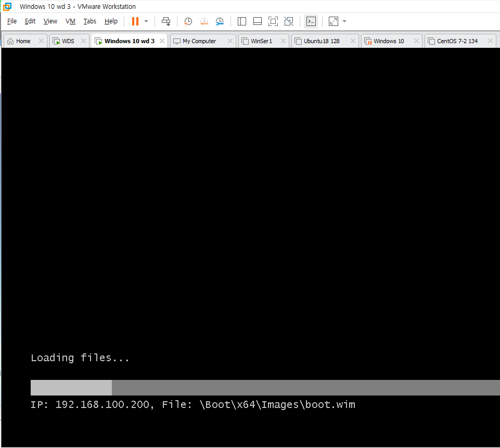The height and width of the screenshot is (448, 500).
Task: Switch to Unity mode
Action: (289, 21)
